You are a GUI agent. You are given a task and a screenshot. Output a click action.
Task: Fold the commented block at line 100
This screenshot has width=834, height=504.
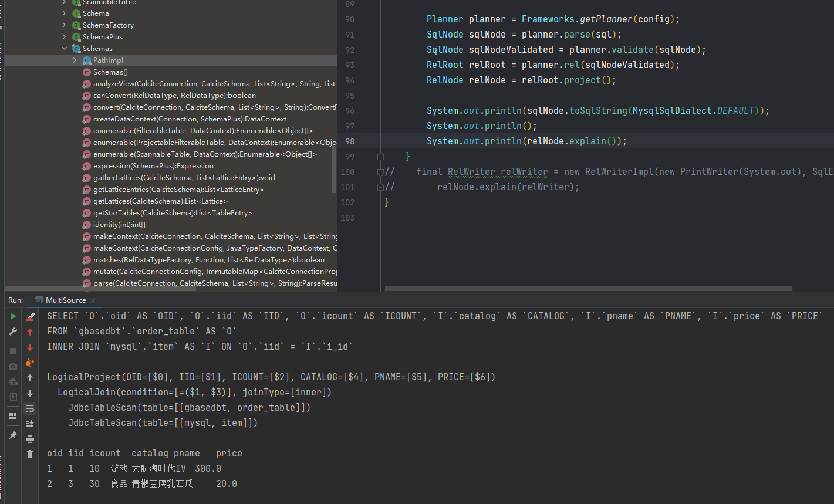[380, 172]
